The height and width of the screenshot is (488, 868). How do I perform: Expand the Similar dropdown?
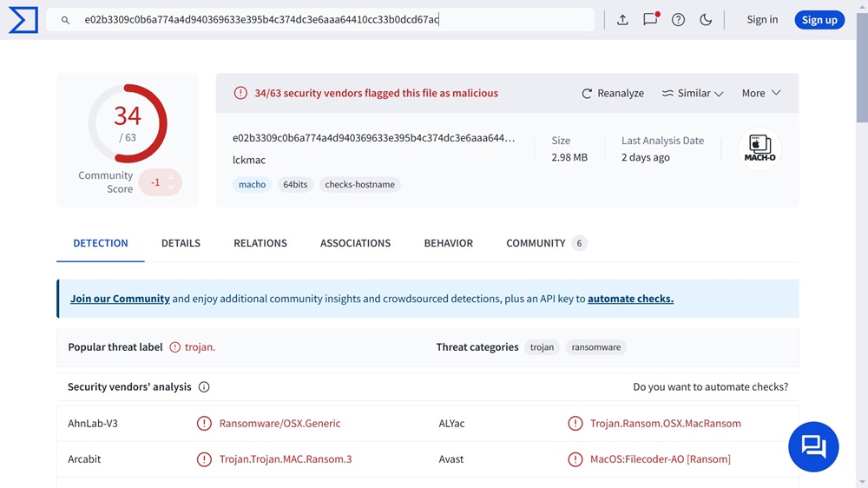click(693, 93)
